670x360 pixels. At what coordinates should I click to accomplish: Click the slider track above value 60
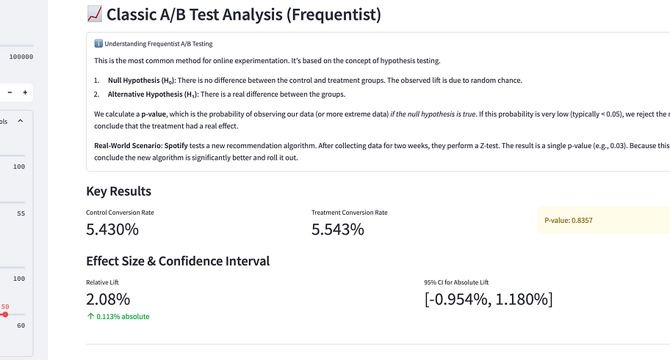point(12,314)
